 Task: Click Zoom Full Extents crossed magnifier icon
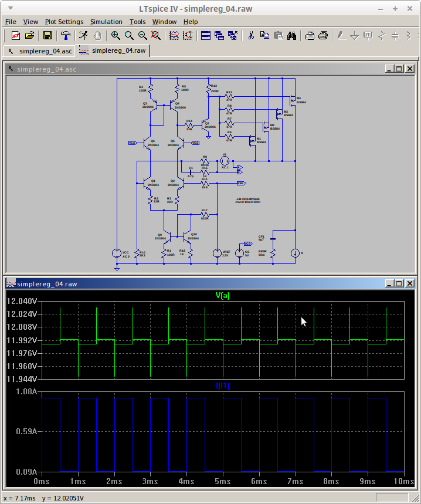coord(156,35)
